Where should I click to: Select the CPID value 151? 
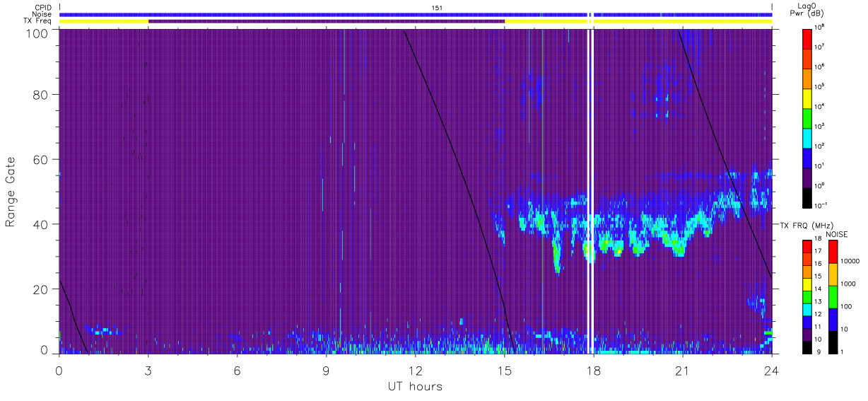tap(437, 7)
